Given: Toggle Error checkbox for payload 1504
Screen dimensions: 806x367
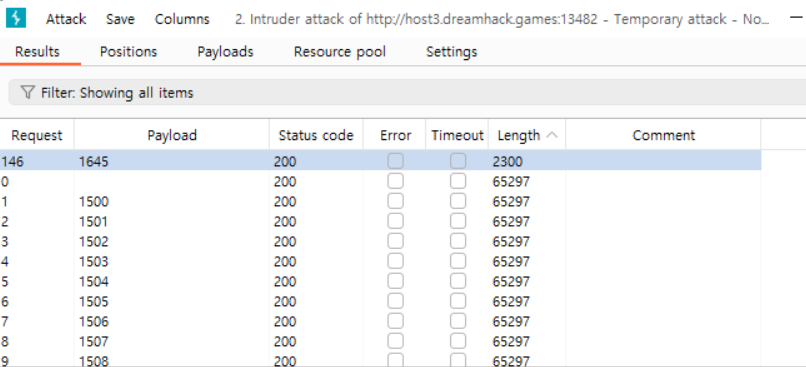Looking at the screenshot, I should (x=395, y=282).
